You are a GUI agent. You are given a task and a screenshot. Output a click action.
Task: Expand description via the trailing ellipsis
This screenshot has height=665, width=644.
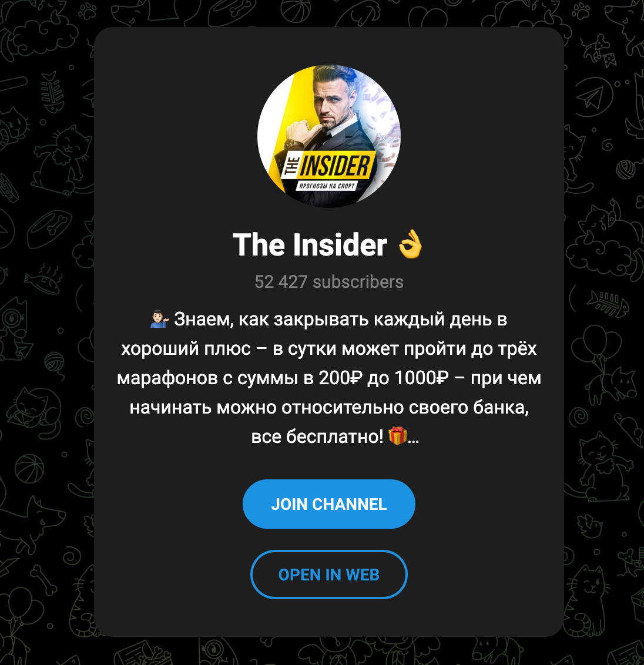tap(413, 439)
